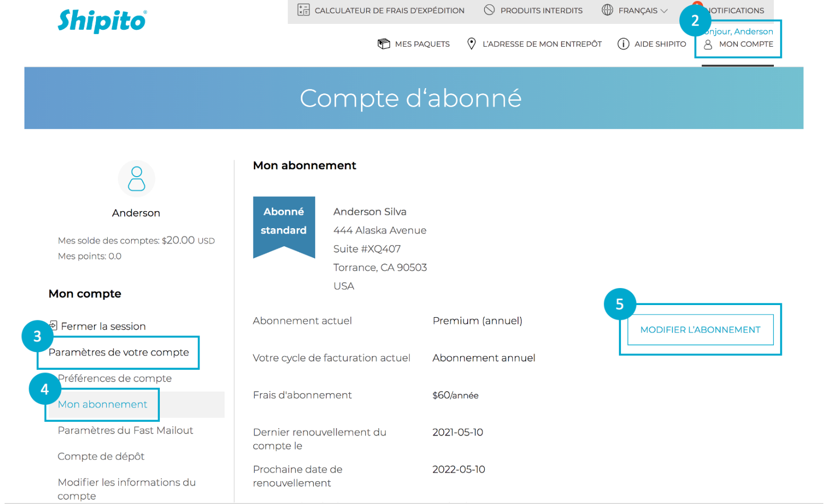Click the Torrance, CA 90503 line
Image resolution: width=828 pixels, height=504 pixels.
pyautogui.click(x=380, y=267)
